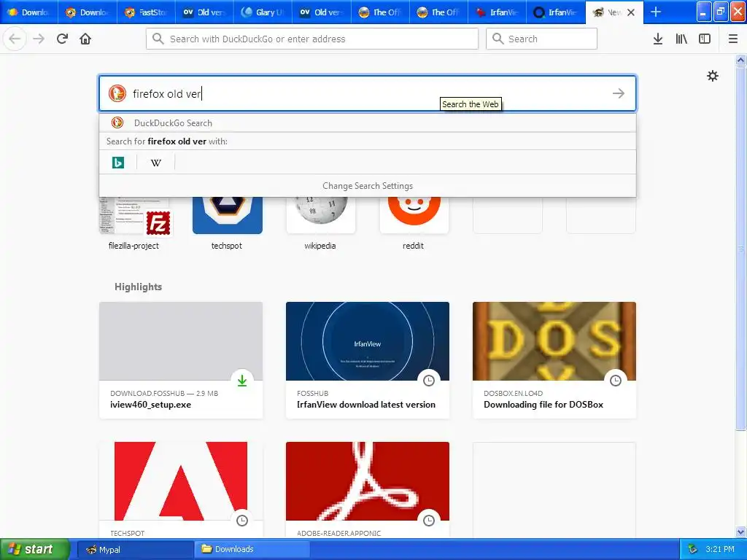Screen dimensions: 747x560
Task: Close the current New Tab
Action: [x=631, y=12]
